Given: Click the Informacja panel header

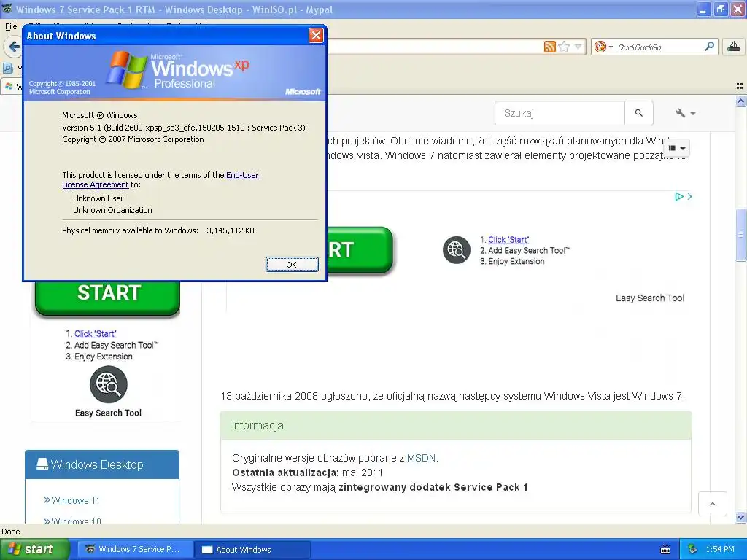Looking at the screenshot, I should 456,425.
